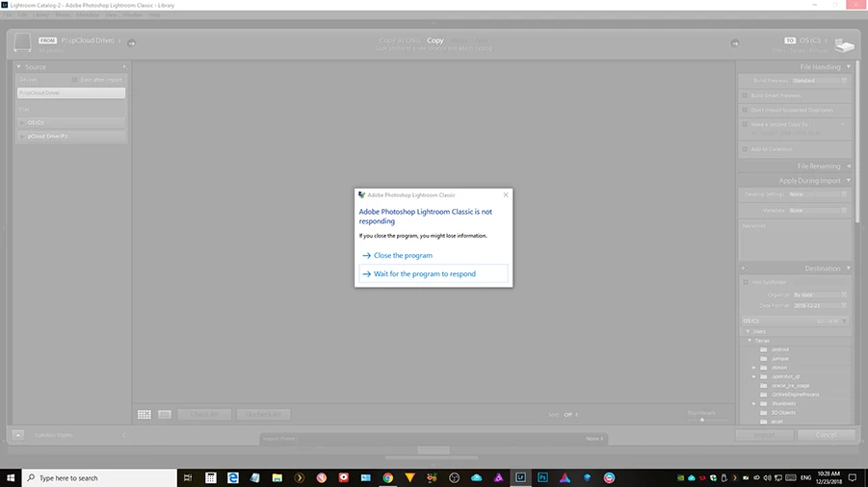Click into the Keywords text field
The image size is (868, 487).
[795, 243]
